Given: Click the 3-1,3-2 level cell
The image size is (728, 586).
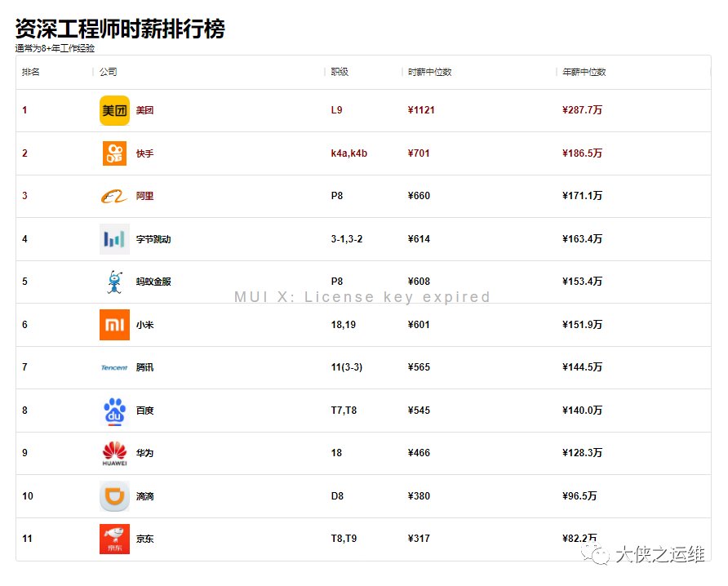Looking at the screenshot, I should 346,239.
